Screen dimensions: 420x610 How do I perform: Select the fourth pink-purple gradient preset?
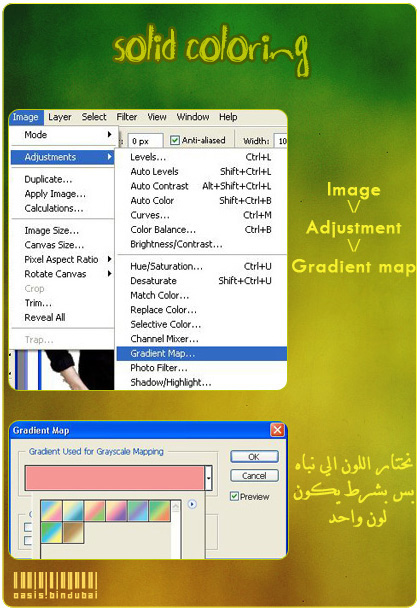click(x=116, y=511)
